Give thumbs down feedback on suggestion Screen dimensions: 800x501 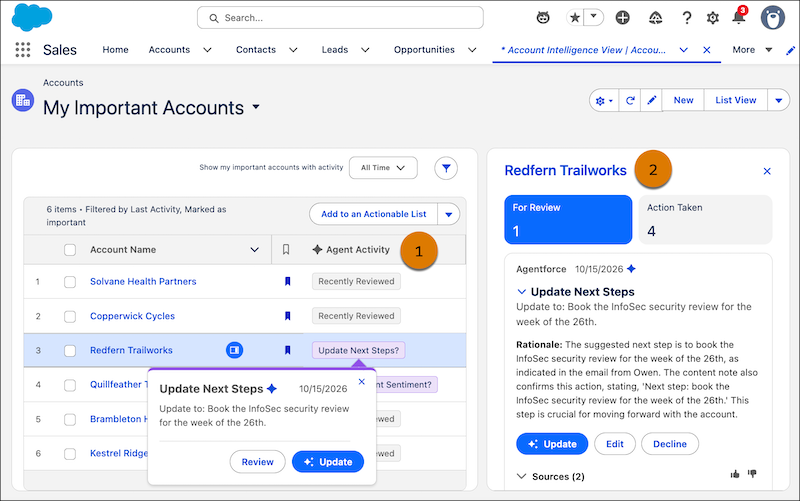point(752,474)
